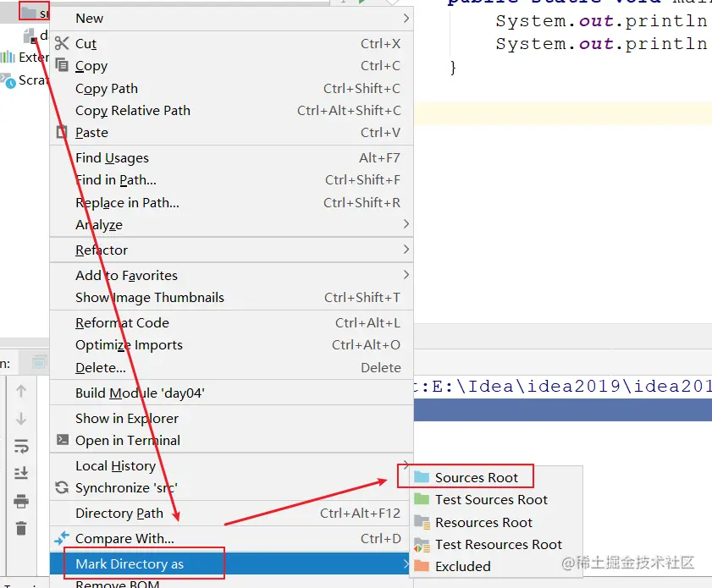Image resolution: width=712 pixels, height=588 pixels.
Task: Click scroll to end icon in Run panel
Action: tap(21, 473)
